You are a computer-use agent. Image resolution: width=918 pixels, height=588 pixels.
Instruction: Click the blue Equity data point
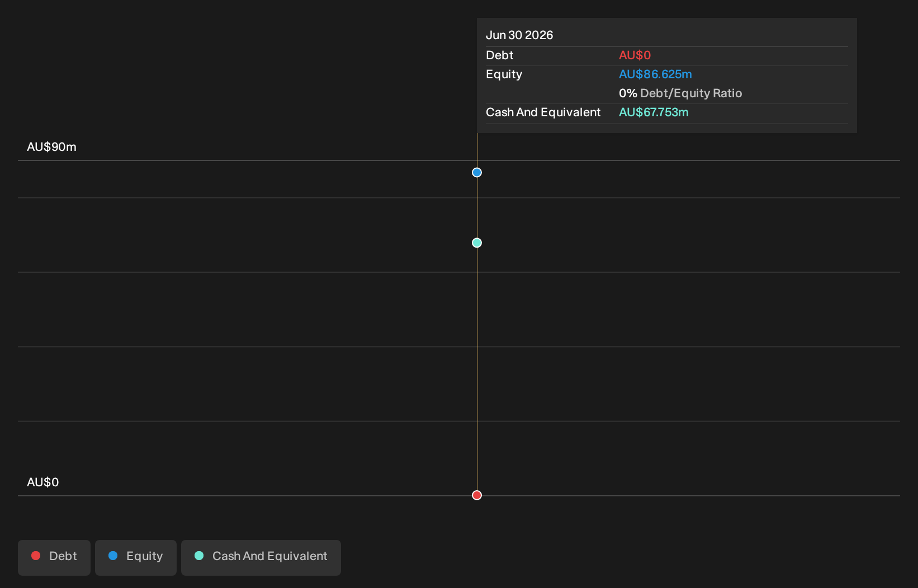coord(477,173)
